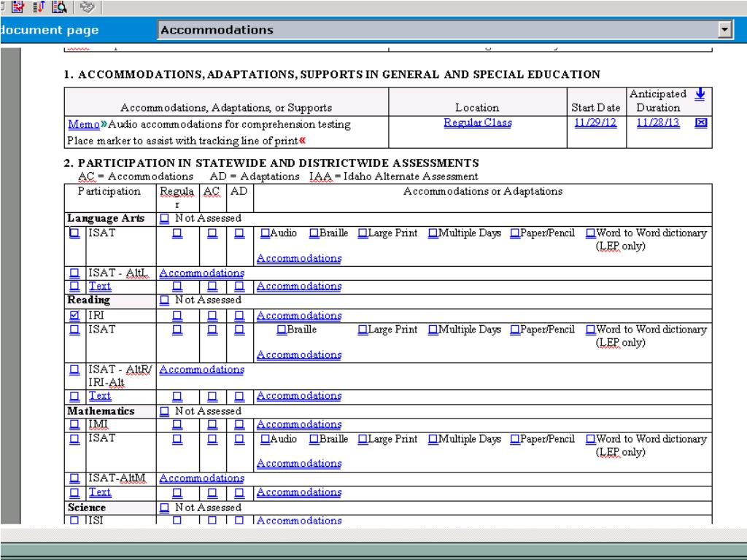The image size is (747, 560).
Task: Enable Audio for Mathematics ISAT
Action: tap(266, 439)
